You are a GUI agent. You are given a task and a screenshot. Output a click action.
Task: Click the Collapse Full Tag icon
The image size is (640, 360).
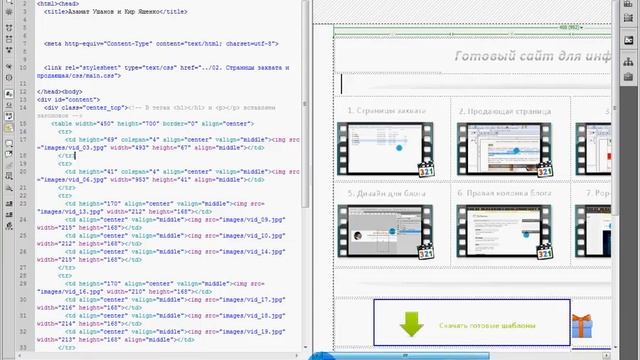9,28
